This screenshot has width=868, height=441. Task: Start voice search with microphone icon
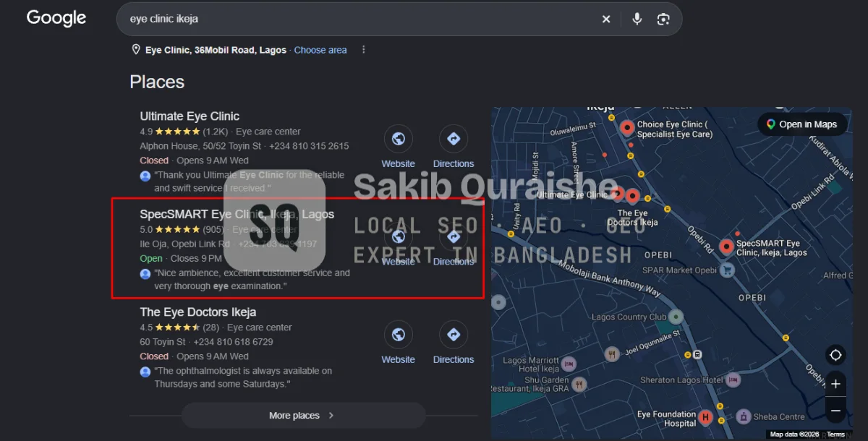637,19
